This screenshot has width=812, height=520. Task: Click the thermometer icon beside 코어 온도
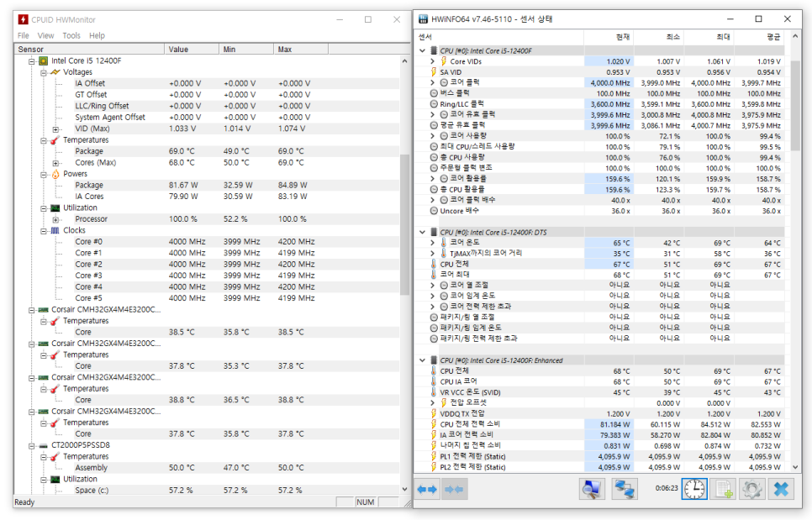tap(444, 242)
